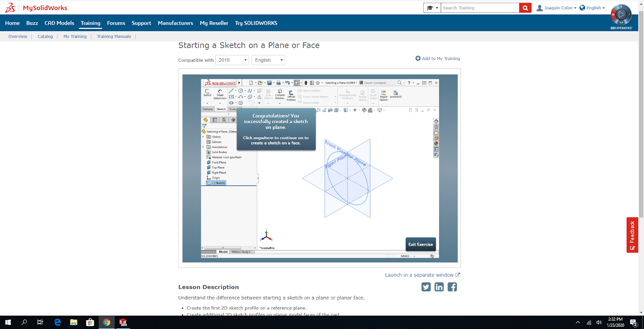Open the English language dropdown below title
Screen dimensions: 644x329
pos(268,60)
